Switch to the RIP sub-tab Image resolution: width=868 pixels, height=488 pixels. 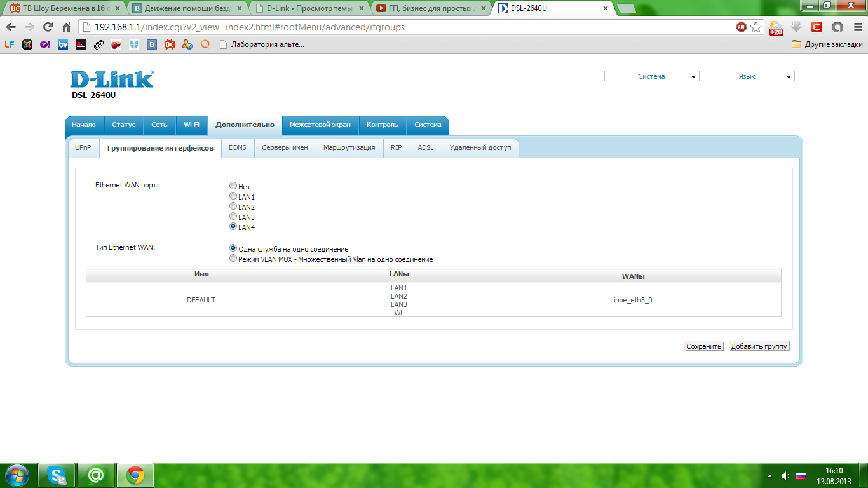point(397,147)
